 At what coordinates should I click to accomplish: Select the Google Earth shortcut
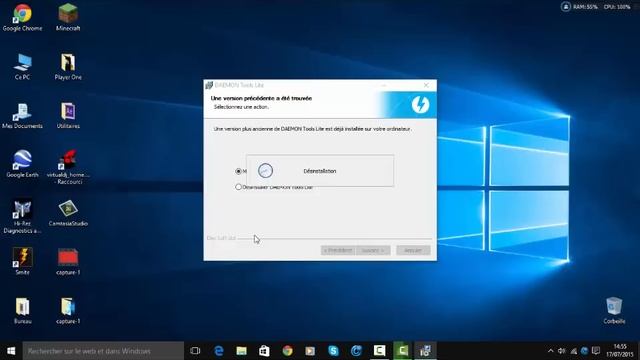pyautogui.click(x=22, y=164)
